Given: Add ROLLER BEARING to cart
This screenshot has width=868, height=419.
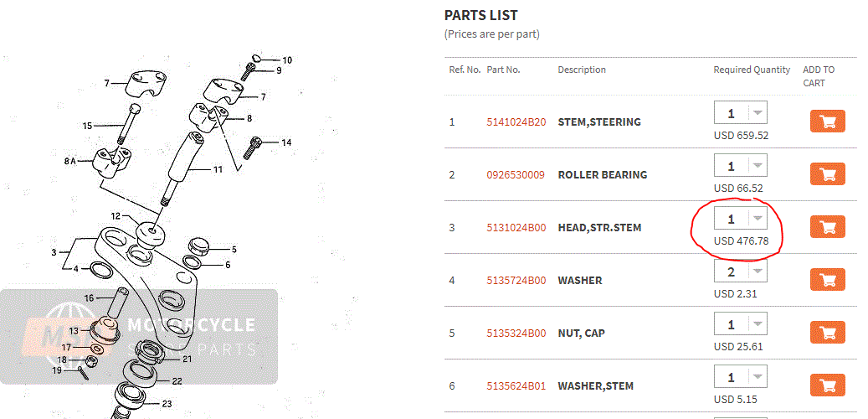Looking at the screenshot, I should point(827,174).
